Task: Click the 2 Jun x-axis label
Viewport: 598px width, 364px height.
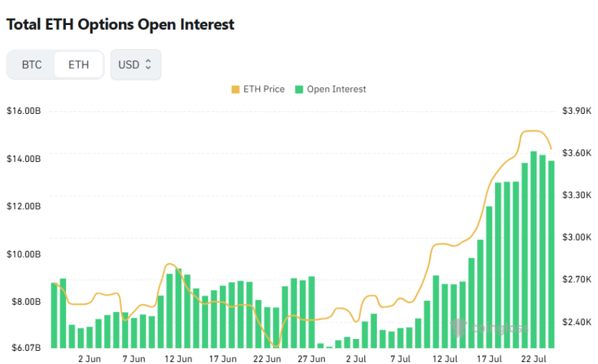Action: [90, 359]
